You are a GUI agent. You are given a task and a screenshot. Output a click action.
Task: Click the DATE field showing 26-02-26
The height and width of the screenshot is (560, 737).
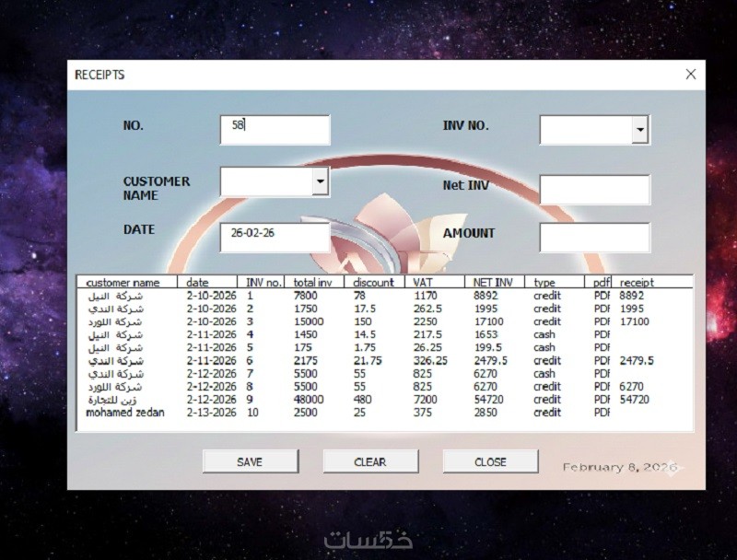click(x=275, y=238)
